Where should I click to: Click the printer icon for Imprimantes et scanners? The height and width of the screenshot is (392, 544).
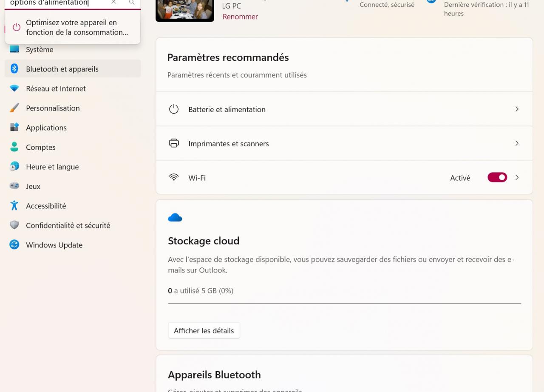(174, 143)
